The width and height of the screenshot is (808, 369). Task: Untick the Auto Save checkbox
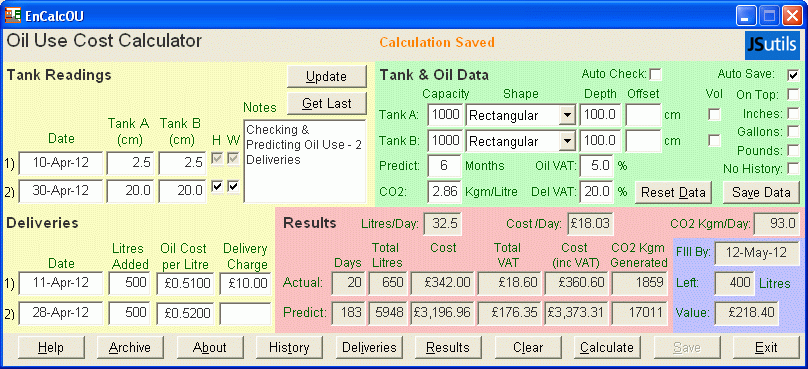(793, 75)
